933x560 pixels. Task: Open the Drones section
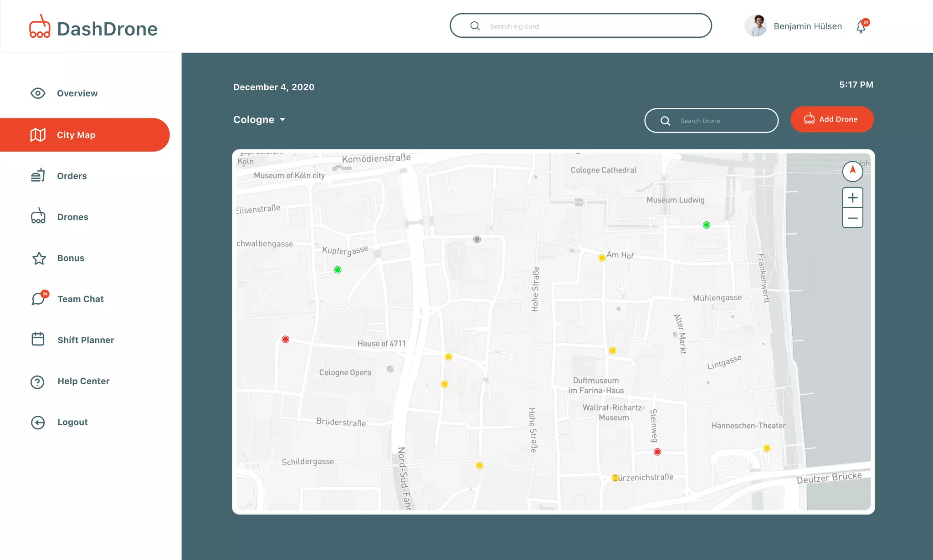pos(73,217)
